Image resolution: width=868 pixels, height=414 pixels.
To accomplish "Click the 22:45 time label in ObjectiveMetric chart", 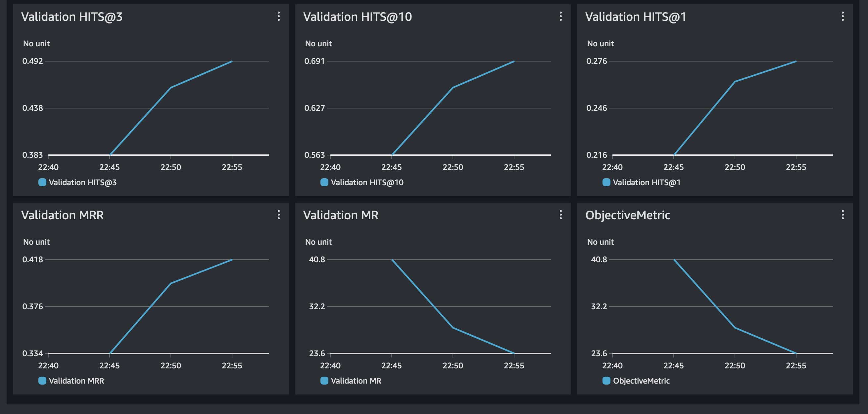I will point(674,366).
